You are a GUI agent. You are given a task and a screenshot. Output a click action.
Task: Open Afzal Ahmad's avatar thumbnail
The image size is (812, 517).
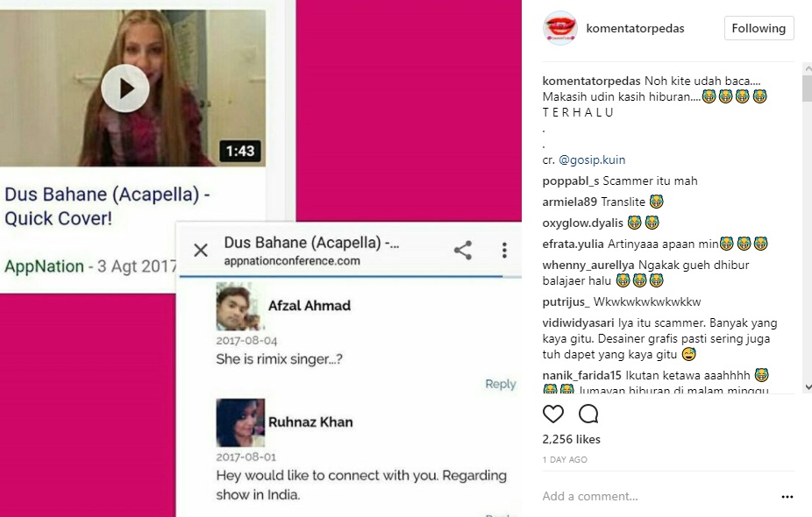coord(239,307)
